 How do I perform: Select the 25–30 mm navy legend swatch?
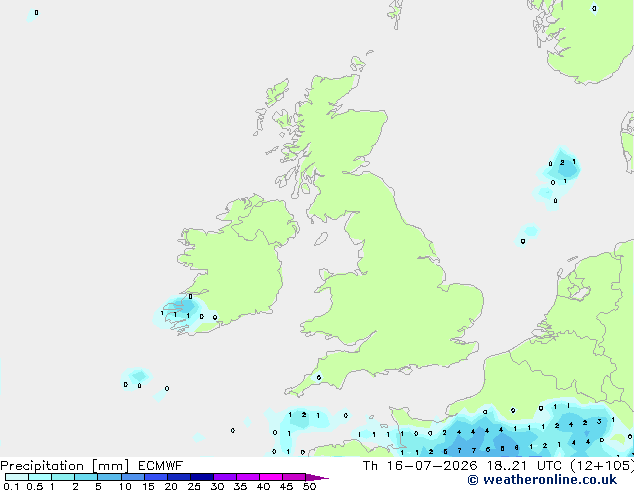click(202, 477)
